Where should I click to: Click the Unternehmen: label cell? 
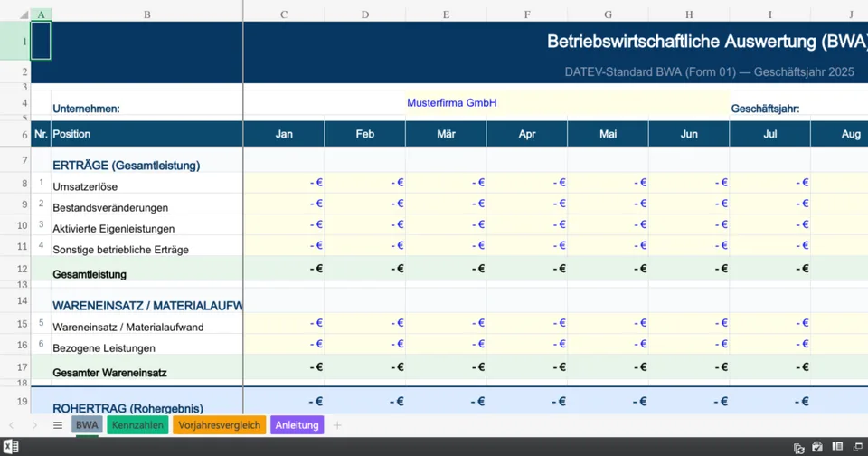(147, 103)
